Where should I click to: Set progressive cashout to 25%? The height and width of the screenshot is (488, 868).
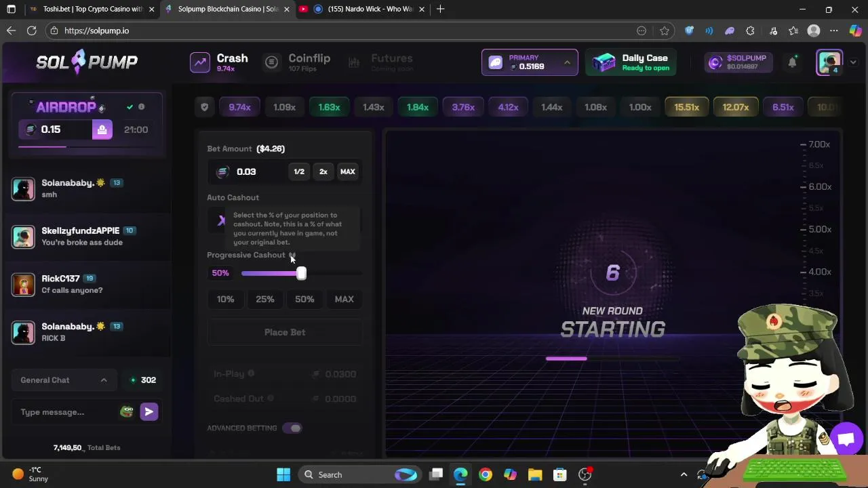265,299
